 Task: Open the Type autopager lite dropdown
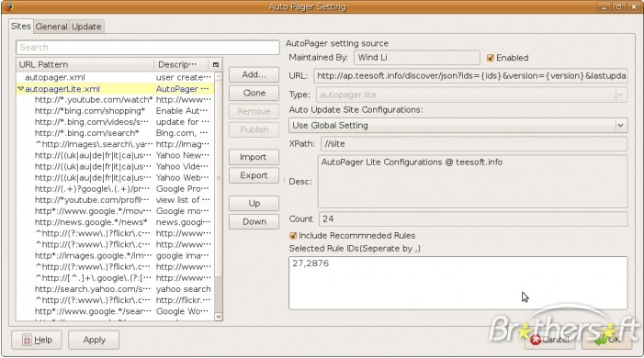(x=471, y=95)
